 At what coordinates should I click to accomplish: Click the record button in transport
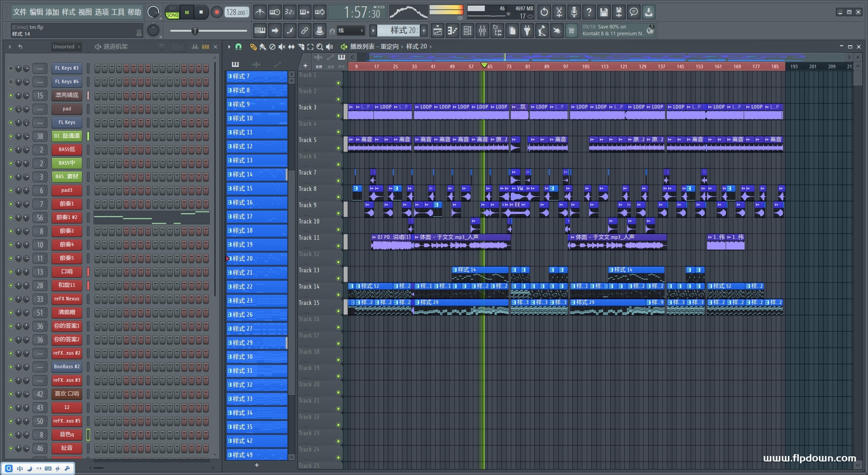pyautogui.click(x=217, y=12)
